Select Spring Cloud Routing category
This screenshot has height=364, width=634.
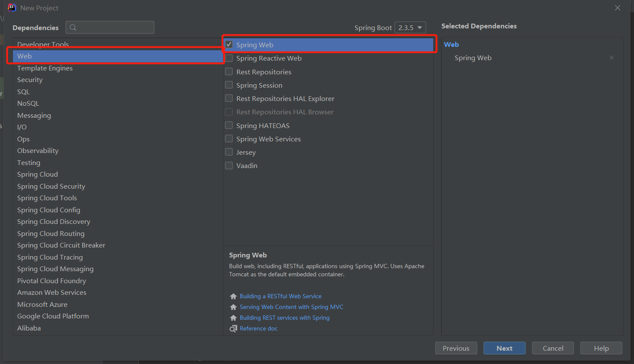(x=118, y=233)
